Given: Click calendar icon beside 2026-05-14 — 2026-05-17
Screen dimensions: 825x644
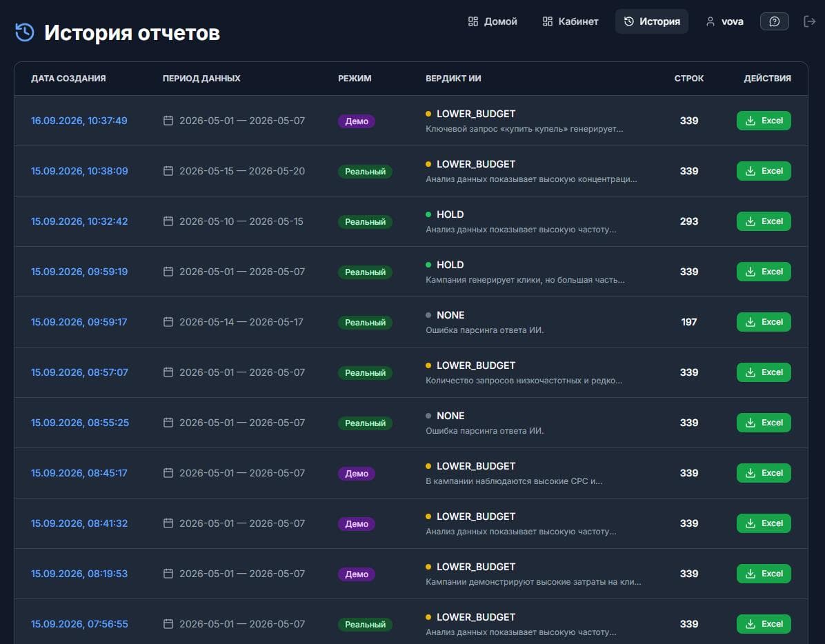Looking at the screenshot, I should (x=168, y=322).
